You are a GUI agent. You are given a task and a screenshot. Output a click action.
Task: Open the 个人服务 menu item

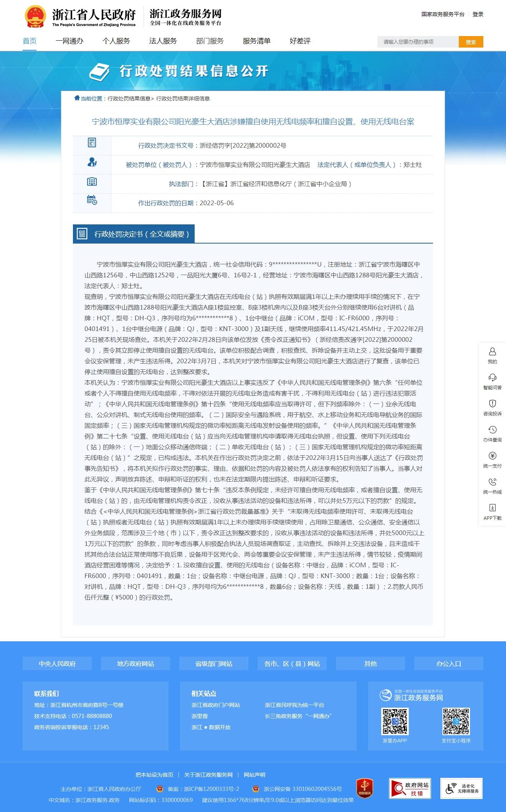click(x=116, y=41)
